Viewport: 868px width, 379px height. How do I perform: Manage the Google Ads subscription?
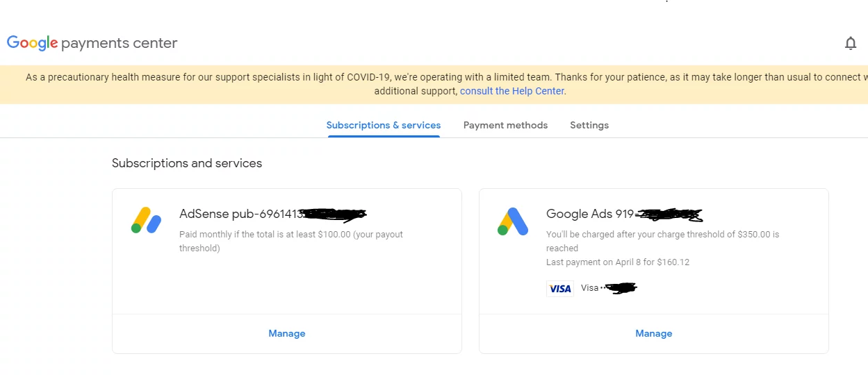[654, 333]
